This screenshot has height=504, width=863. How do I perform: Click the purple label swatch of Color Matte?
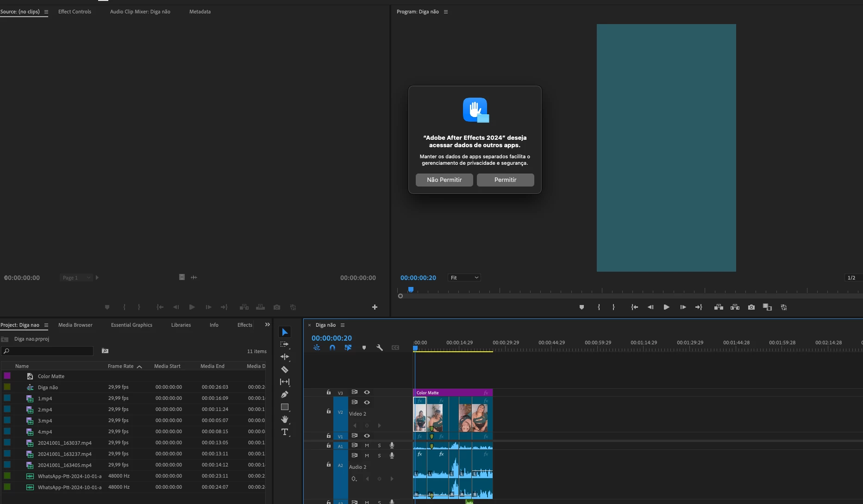(x=7, y=376)
